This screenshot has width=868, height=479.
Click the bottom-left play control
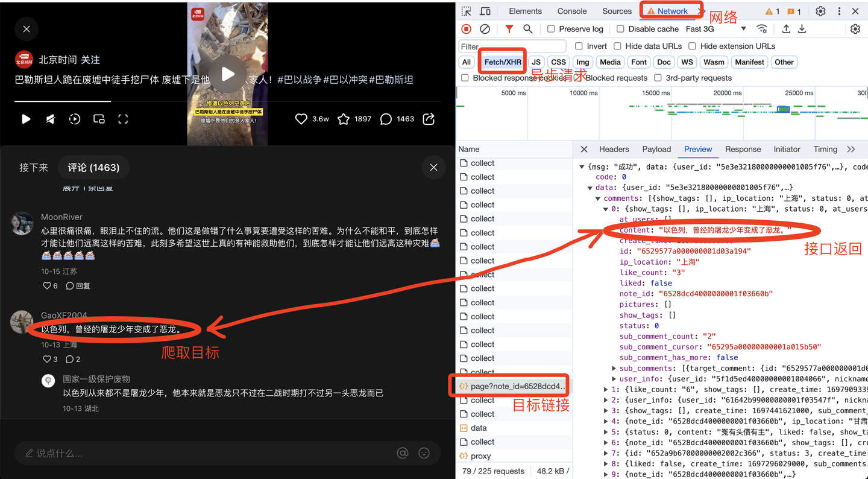pos(26,119)
